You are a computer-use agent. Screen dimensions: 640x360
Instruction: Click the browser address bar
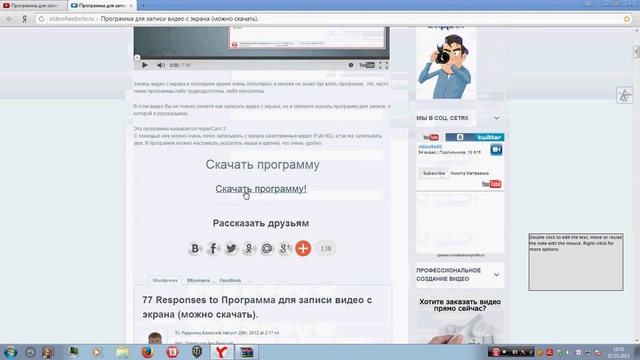click(334, 19)
